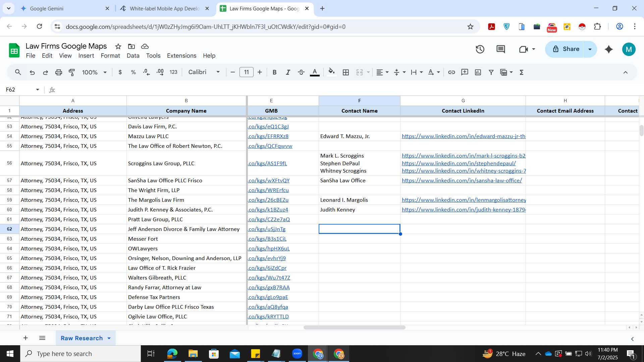Toggle strikethrough formatting
Screen dimensions: 644x362
[301, 72]
